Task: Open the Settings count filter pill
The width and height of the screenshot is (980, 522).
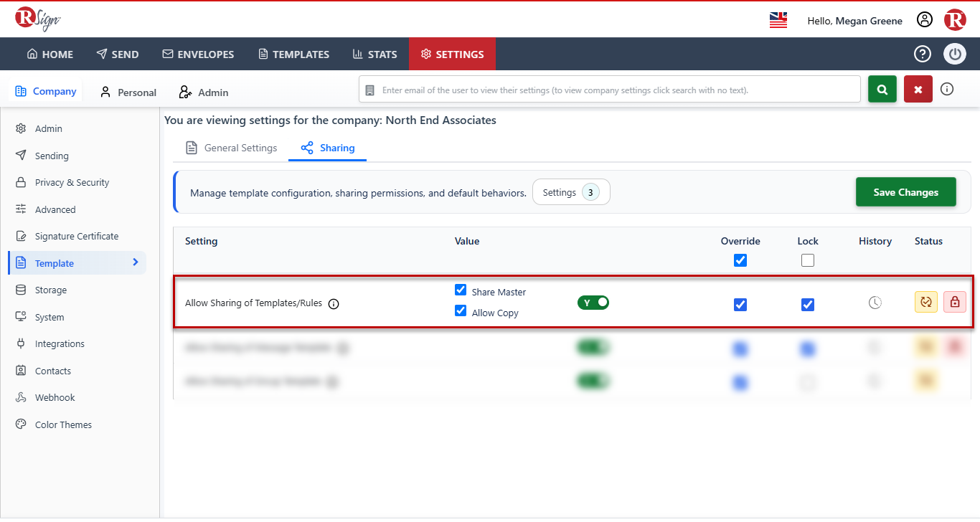Action: coord(571,192)
